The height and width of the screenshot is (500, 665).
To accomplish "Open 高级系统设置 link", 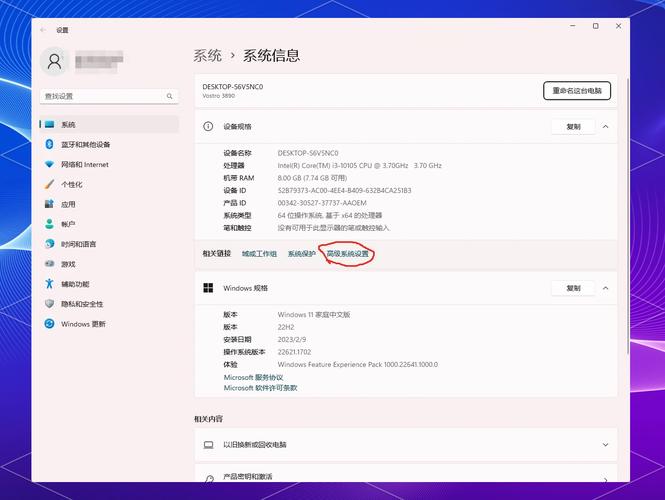I will 348,254.
